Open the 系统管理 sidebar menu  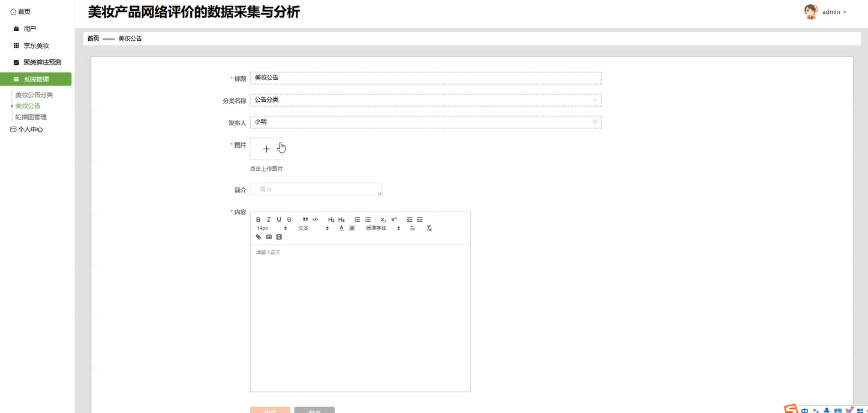[x=36, y=79]
